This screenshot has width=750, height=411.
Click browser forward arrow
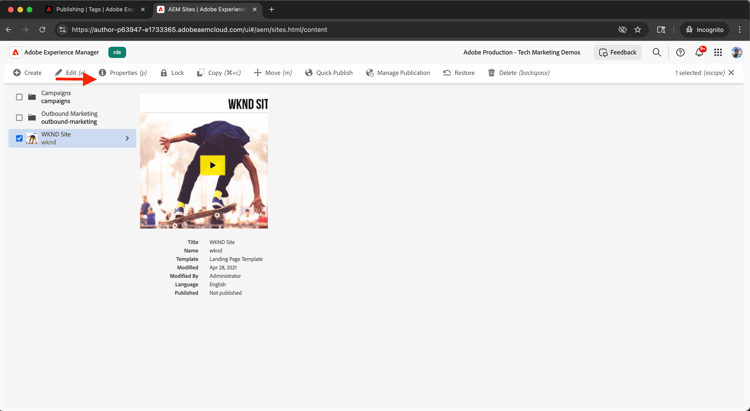(x=25, y=30)
